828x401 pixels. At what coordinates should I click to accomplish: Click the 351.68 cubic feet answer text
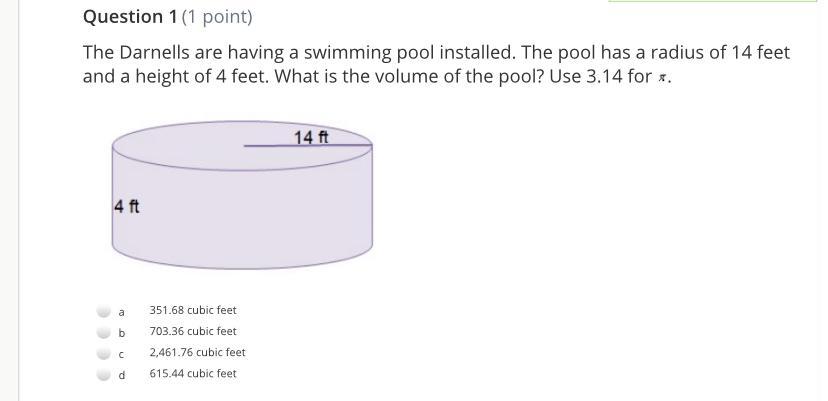click(x=193, y=310)
